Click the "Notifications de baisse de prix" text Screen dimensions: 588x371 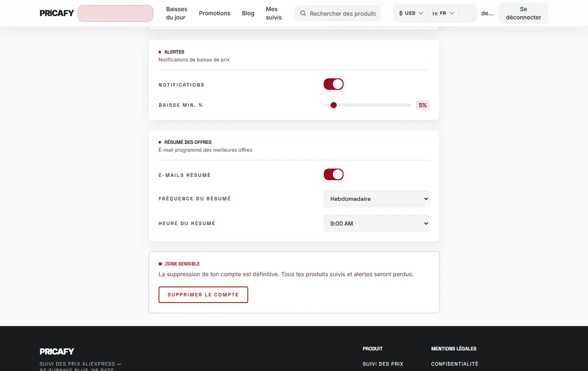point(194,60)
